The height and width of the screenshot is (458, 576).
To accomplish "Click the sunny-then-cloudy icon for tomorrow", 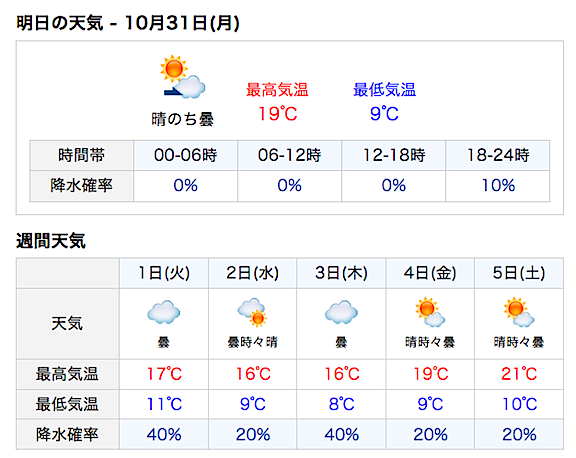I will (x=183, y=77).
